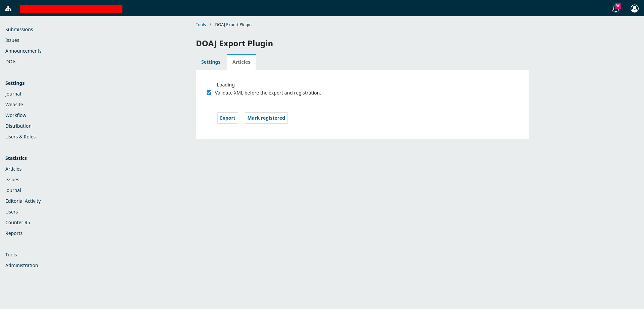Open Journal under Settings
Screen dimensions: 644x309
coord(13,94)
